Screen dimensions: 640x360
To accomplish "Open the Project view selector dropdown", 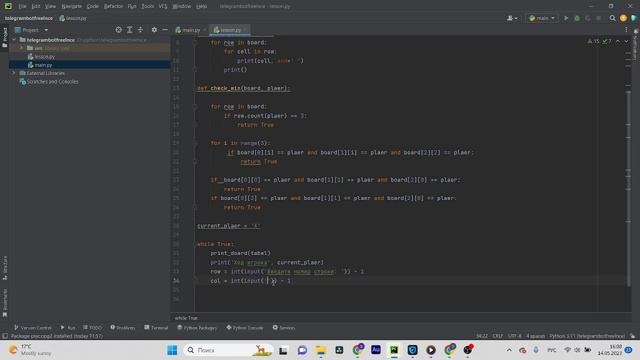I will (31, 30).
